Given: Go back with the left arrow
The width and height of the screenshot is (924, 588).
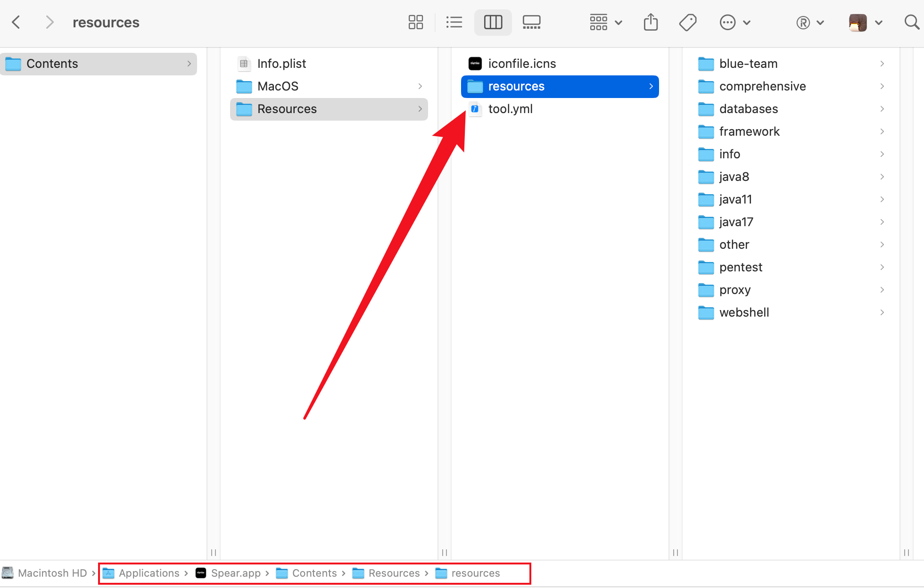Looking at the screenshot, I should [16, 22].
